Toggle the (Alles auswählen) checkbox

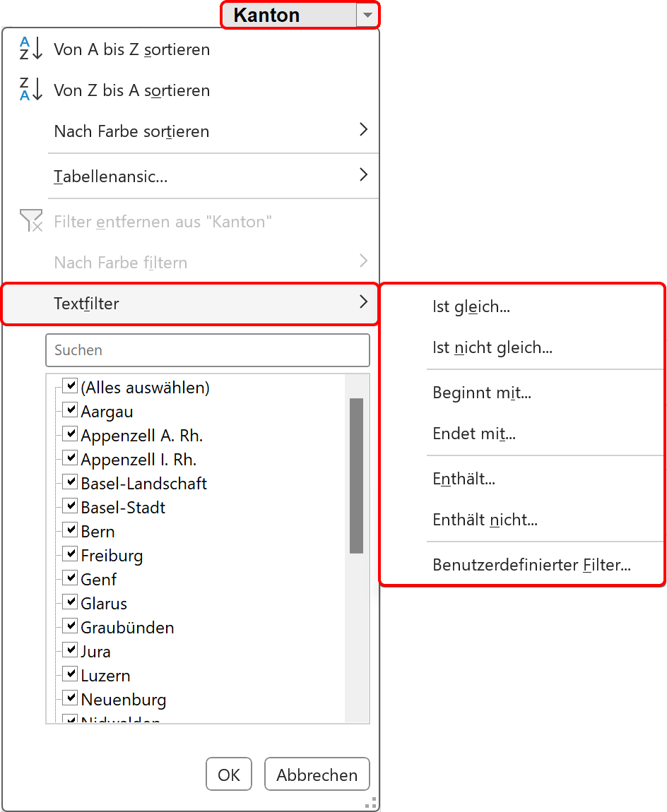[70, 386]
